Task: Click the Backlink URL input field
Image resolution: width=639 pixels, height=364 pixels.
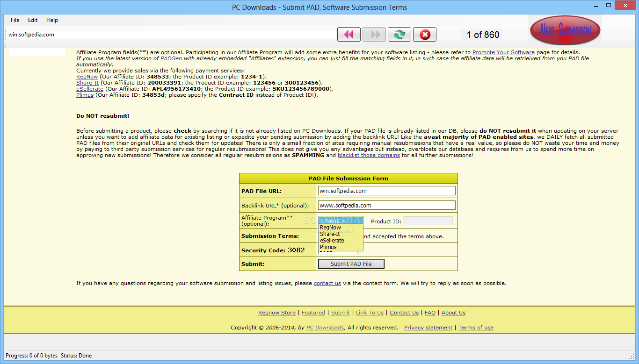Action: (x=387, y=205)
